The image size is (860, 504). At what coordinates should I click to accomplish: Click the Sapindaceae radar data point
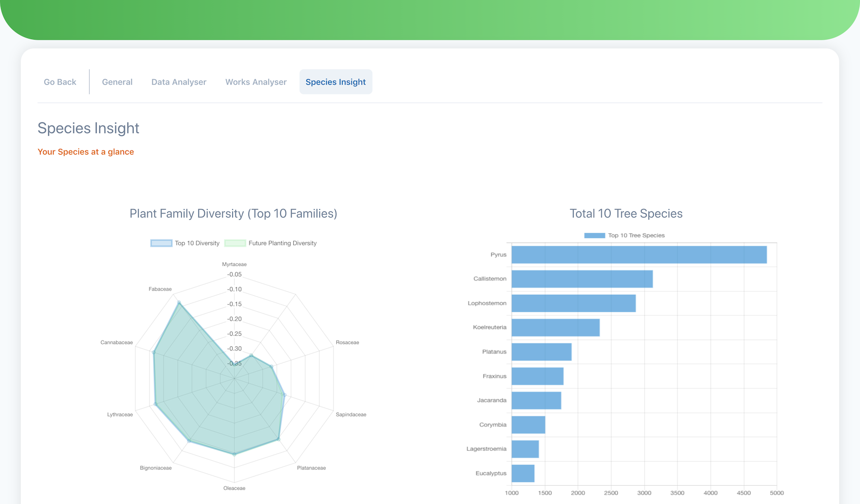click(284, 395)
